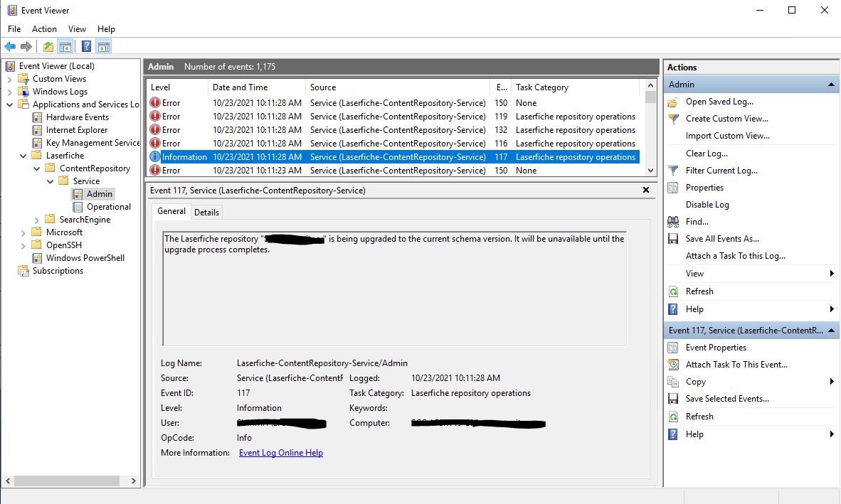Viewport: 841px width, 504px height.
Task: Select the Operational log in tree
Action: (108, 207)
